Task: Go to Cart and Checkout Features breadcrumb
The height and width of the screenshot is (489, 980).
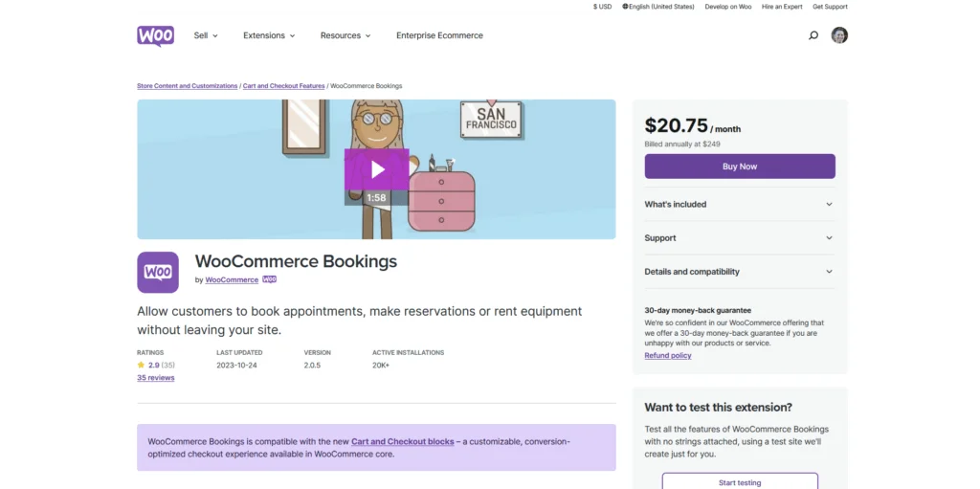Action: click(x=283, y=86)
